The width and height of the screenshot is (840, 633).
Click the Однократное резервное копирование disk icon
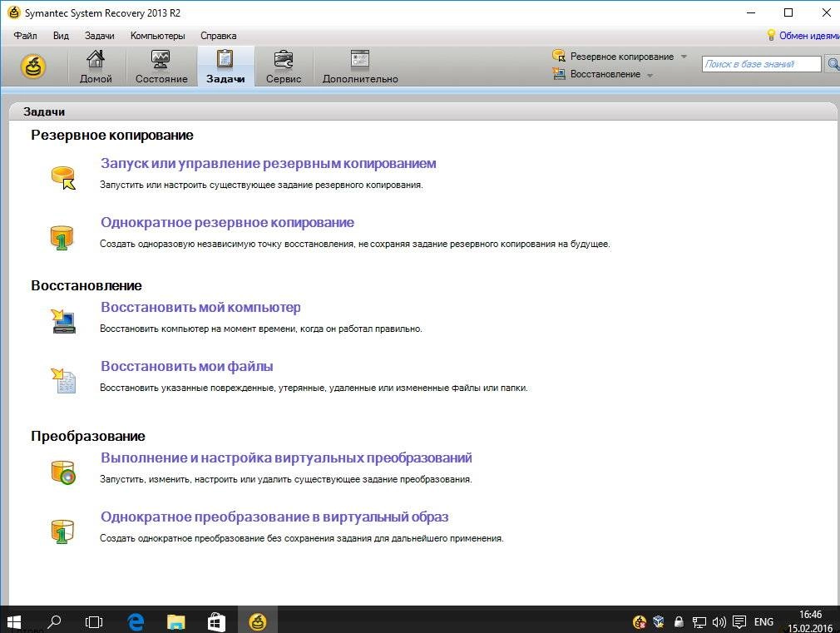62,237
